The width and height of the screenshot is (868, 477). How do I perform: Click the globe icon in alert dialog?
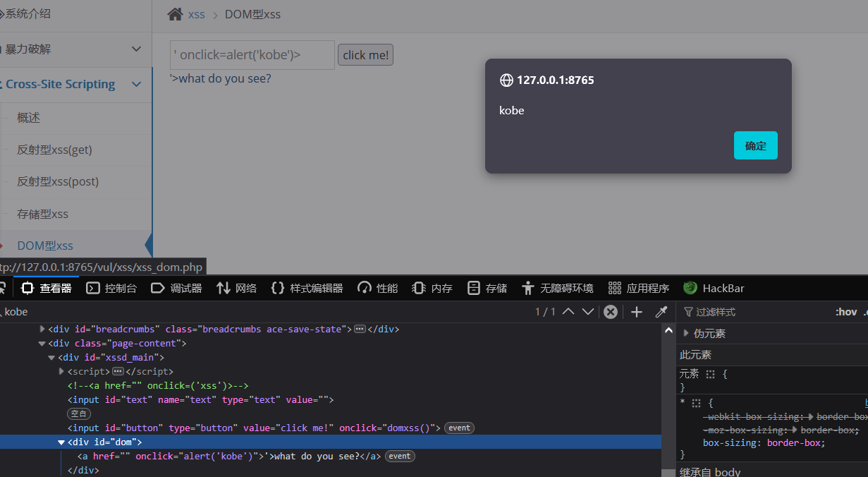[506, 80]
